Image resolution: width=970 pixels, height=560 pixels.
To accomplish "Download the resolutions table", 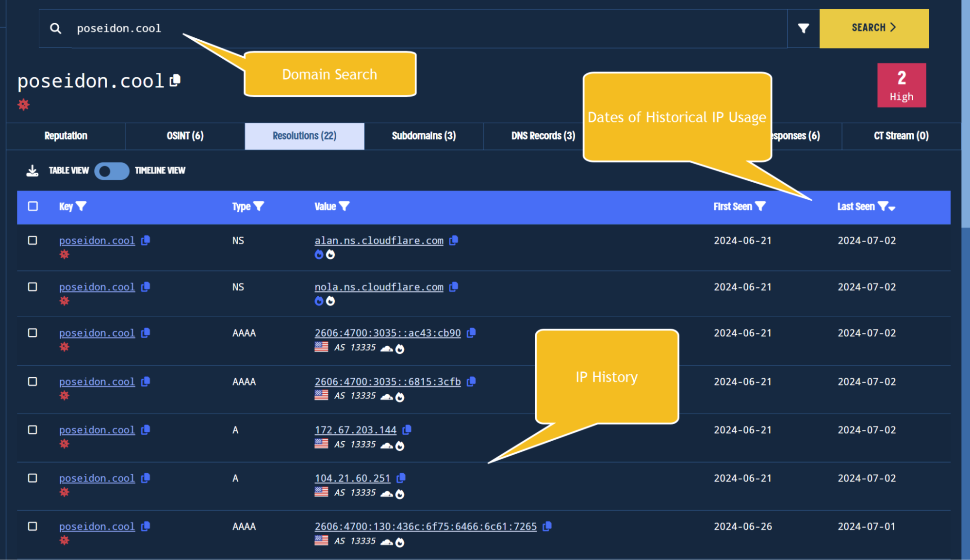I will click(32, 171).
